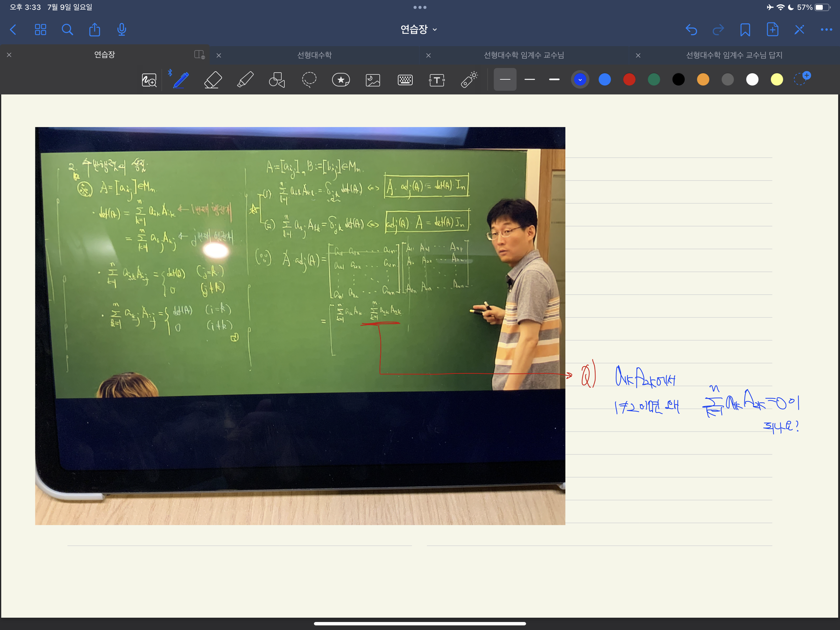Redo the undone action
Viewport: 840px width, 630px height.
(718, 30)
